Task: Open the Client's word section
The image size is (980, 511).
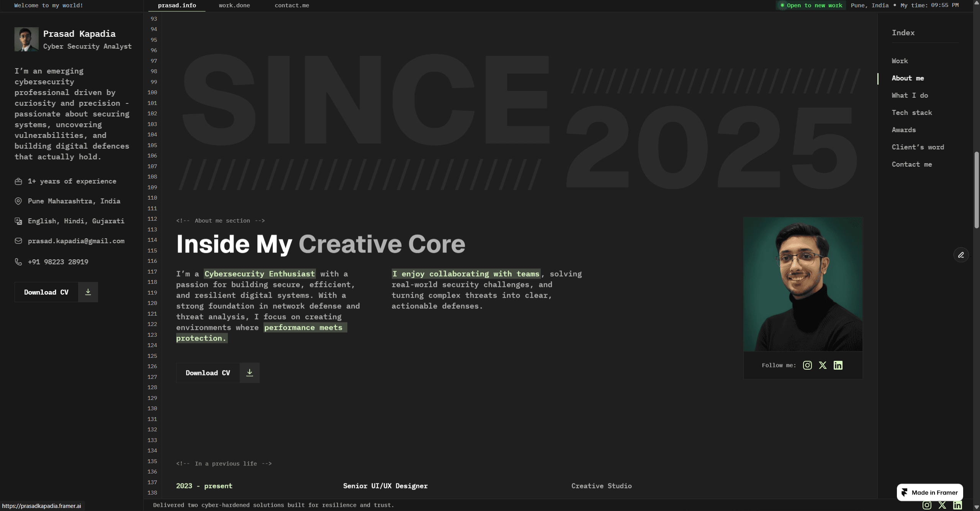Action: [x=918, y=147]
